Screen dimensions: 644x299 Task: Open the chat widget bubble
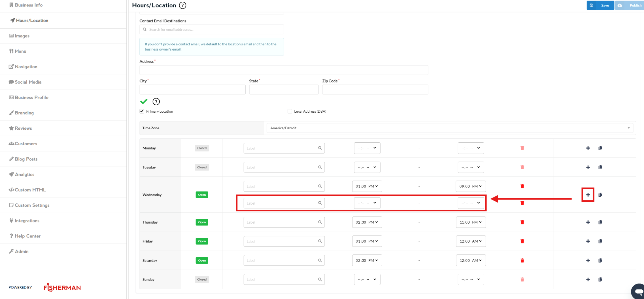point(638,291)
